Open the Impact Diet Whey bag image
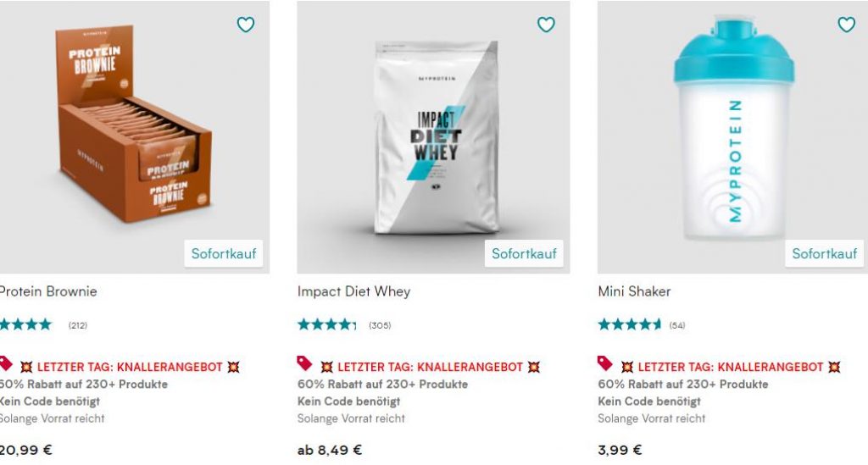The height and width of the screenshot is (465, 868). point(436,137)
